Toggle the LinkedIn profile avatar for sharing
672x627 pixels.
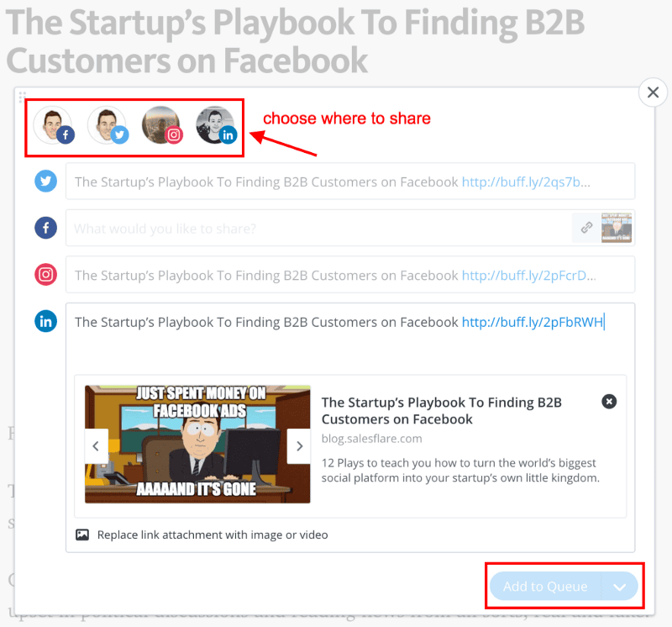coord(217,125)
